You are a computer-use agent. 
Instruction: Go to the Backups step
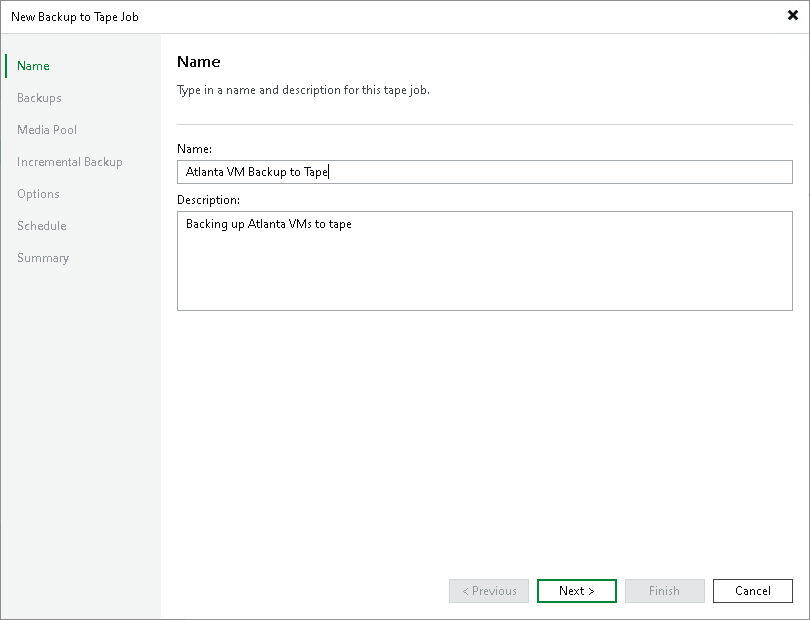click(x=39, y=98)
